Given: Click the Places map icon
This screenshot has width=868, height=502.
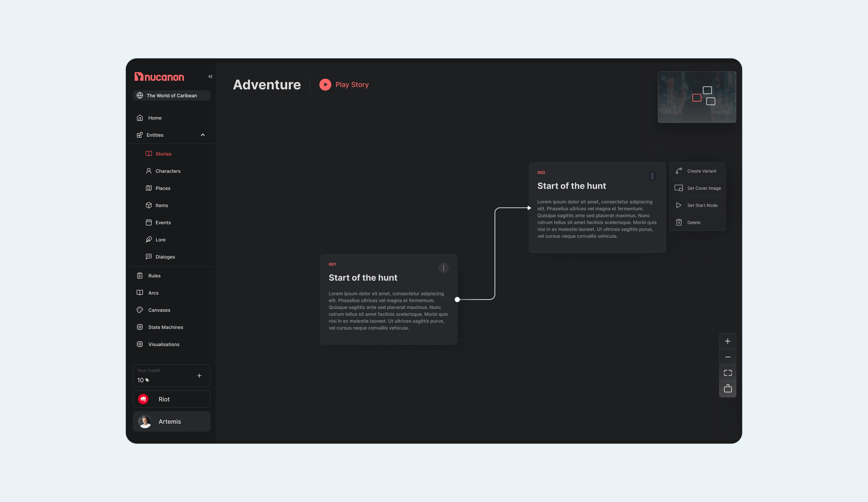Looking at the screenshot, I should [x=149, y=188].
